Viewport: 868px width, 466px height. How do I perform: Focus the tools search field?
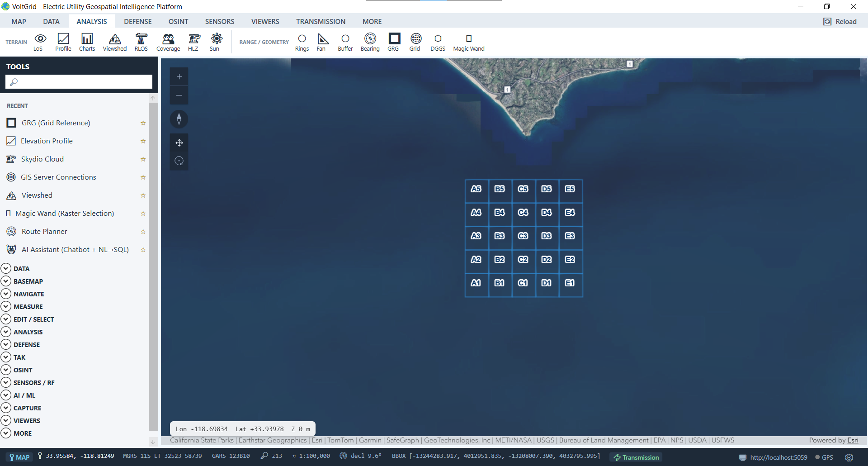(x=79, y=82)
